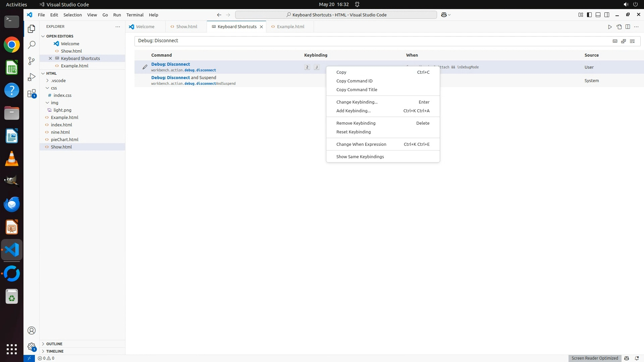Click pencil edit icon beside Debug: Disconnect
The image size is (644, 362).
click(145, 67)
